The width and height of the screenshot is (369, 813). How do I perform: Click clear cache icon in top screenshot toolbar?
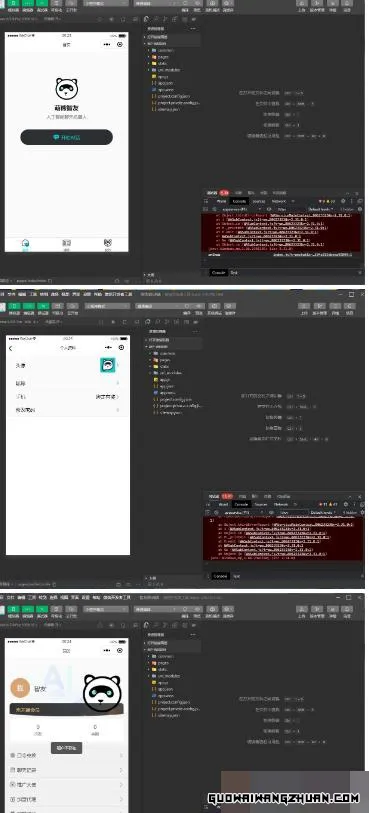[228, 3]
